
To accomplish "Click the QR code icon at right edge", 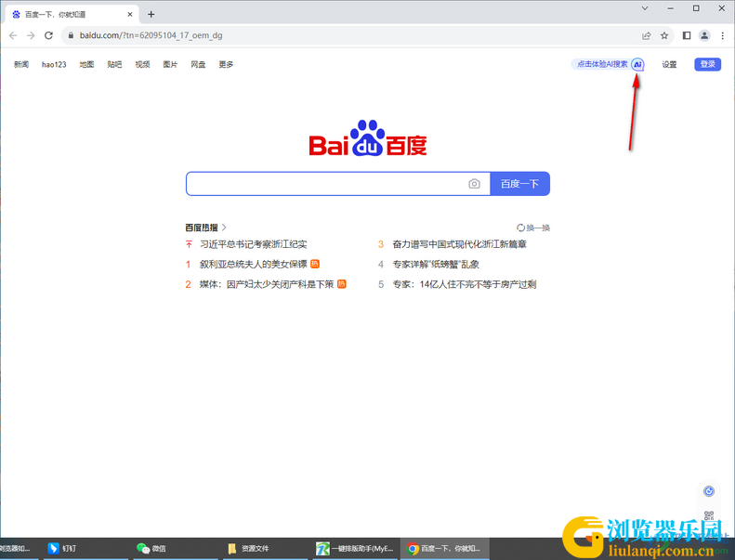I will click(709, 515).
